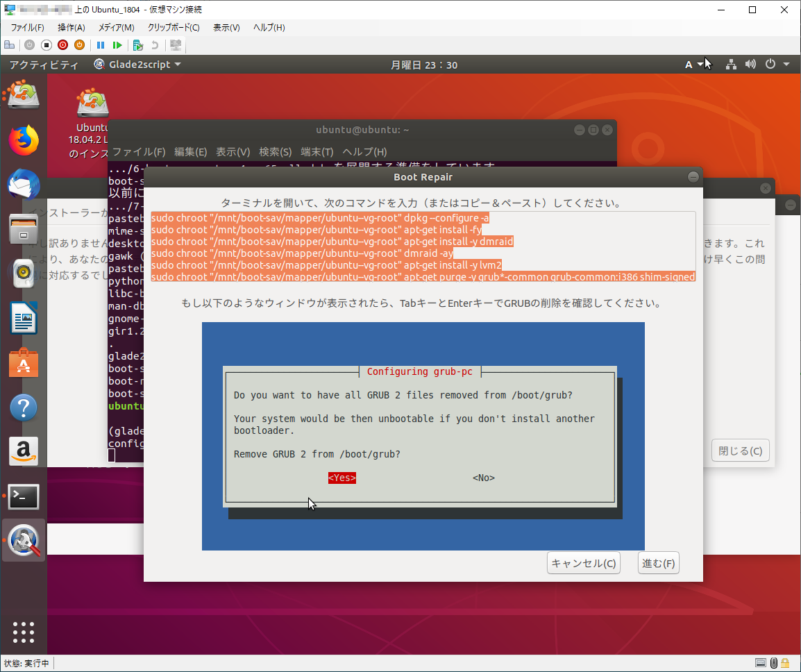The image size is (801, 672).
Task: Click 閉じる(C) in the background dialog
Action: [740, 451]
